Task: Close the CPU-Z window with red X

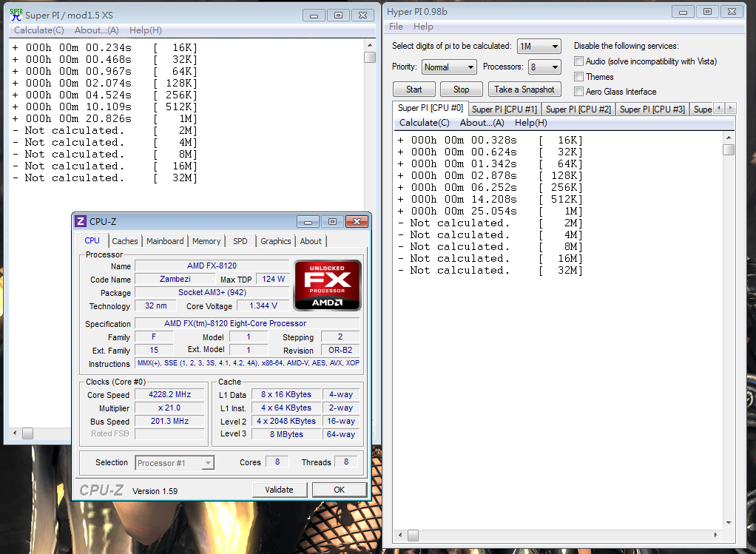Action: 357,221
